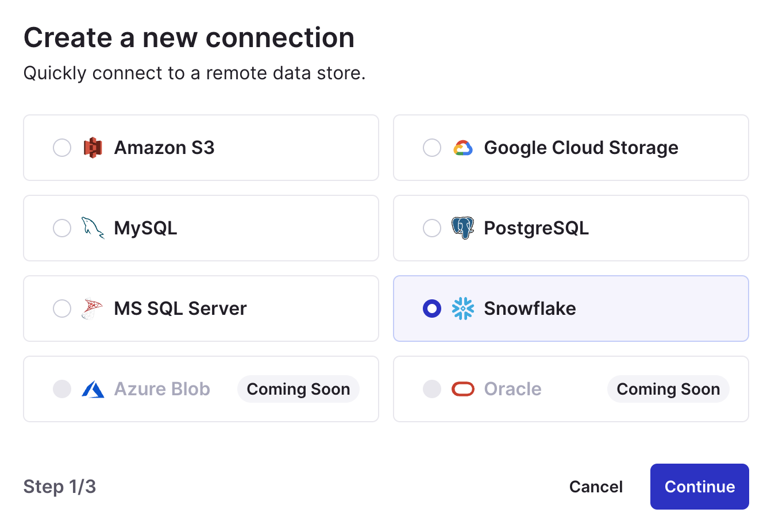The image size is (771, 532).
Task: Click the PostgreSQL elephant icon
Action: pos(462,228)
